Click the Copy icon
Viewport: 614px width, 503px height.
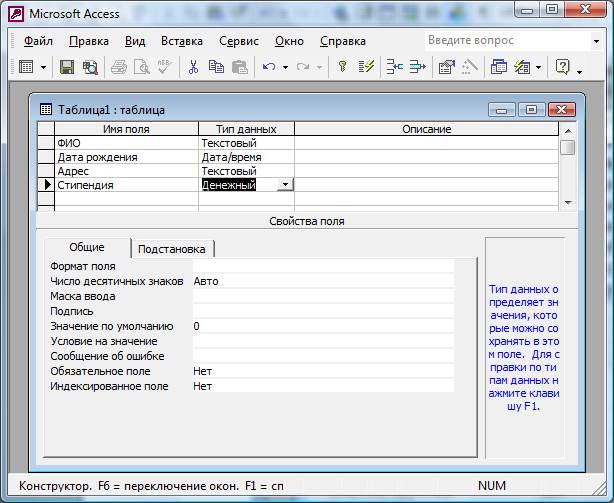(x=216, y=67)
